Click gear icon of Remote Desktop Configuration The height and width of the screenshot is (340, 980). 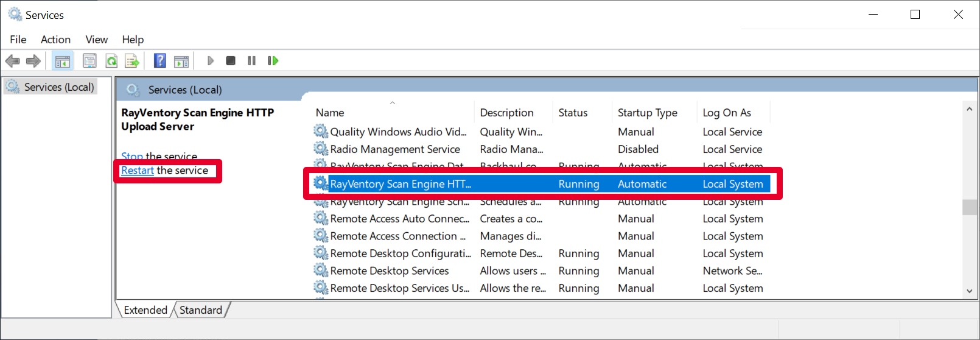pos(321,252)
